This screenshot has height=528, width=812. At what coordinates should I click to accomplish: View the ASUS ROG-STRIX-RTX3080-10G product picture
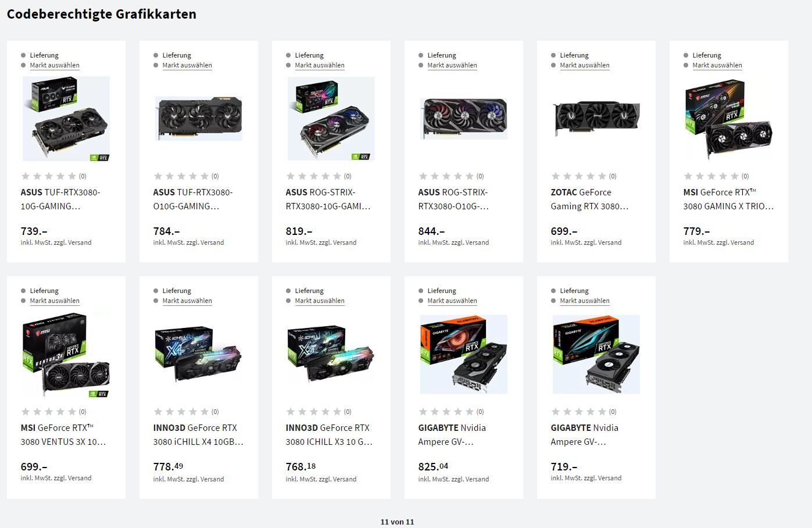pos(331,119)
